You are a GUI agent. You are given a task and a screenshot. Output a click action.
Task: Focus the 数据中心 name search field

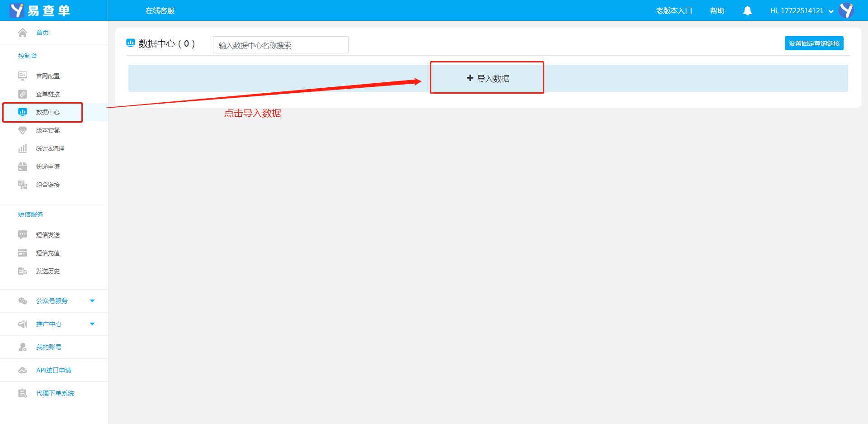280,45
